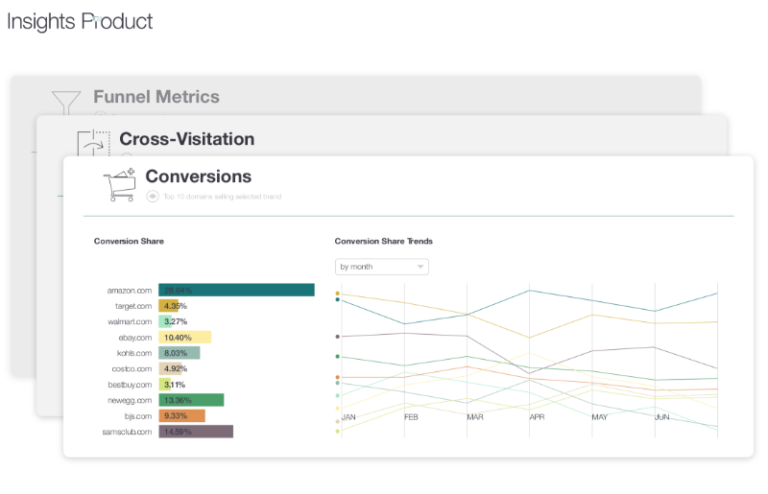Click the dropdown arrow next to 'by month'
Screen dimensions: 768x494
(420, 267)
